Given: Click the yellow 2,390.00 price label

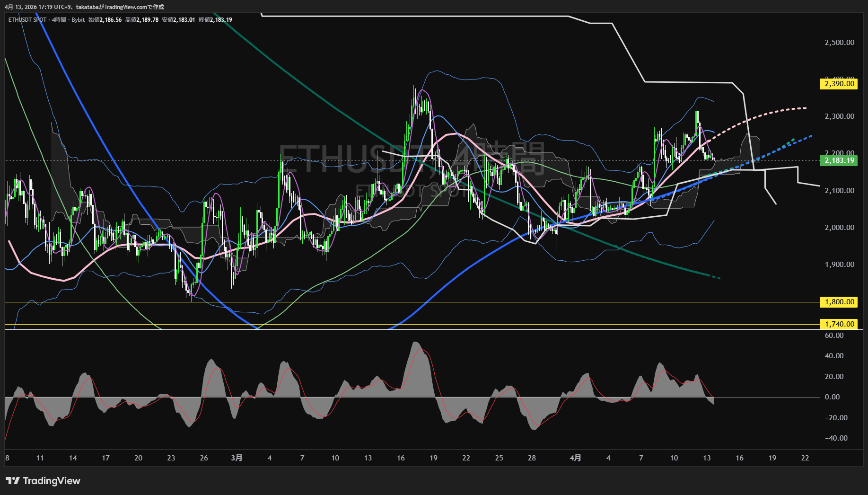Looking at the screenshot, I should [x=839, y=84].
